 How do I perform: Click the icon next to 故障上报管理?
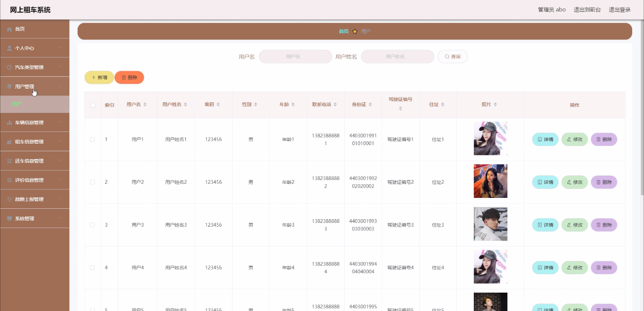[9, 199]
